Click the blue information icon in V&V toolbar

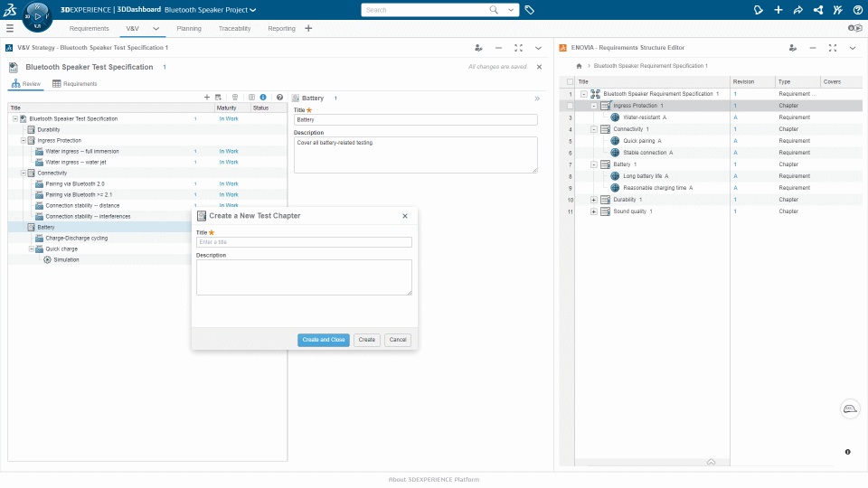click(x=263, y=98)
